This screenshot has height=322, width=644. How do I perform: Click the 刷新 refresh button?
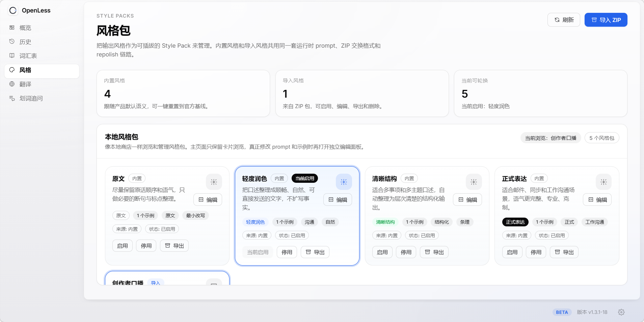point(564,20)
